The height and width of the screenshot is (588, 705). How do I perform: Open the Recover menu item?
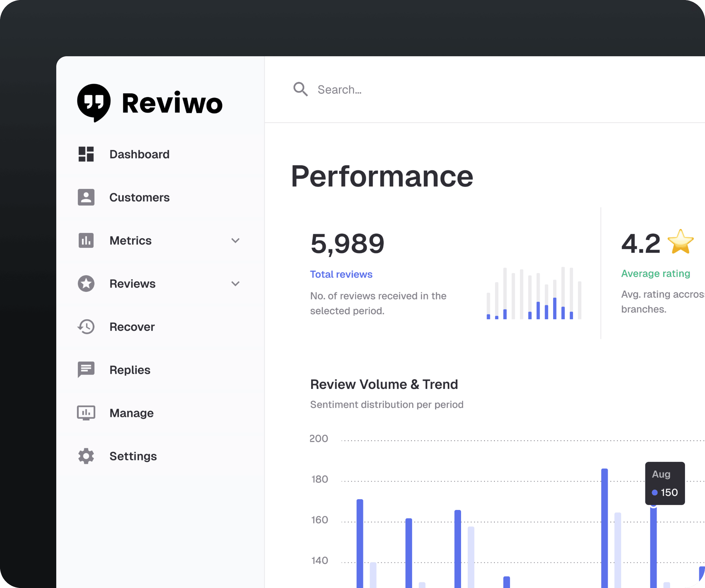point(132,327)
